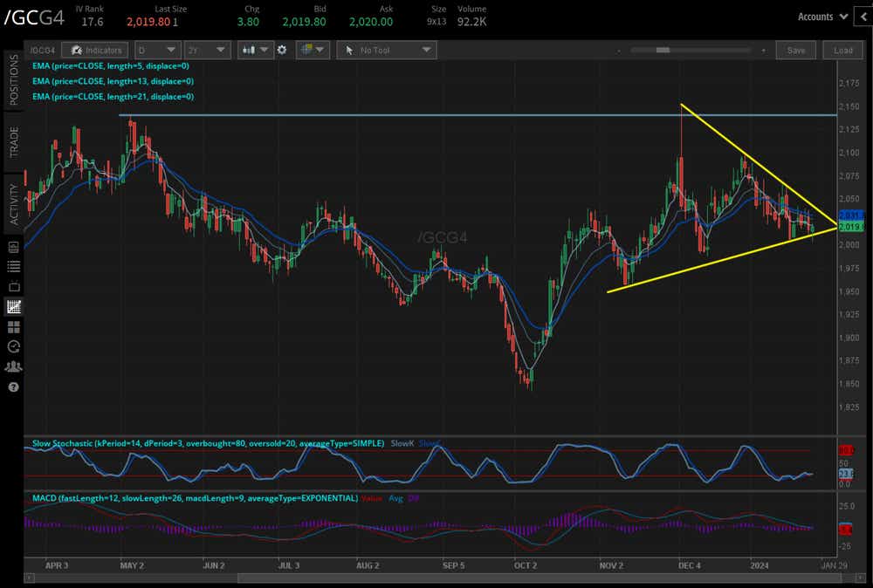The image size is (873, 588).
Task: Open the TRADE side tab
Action: pos(14,142)
